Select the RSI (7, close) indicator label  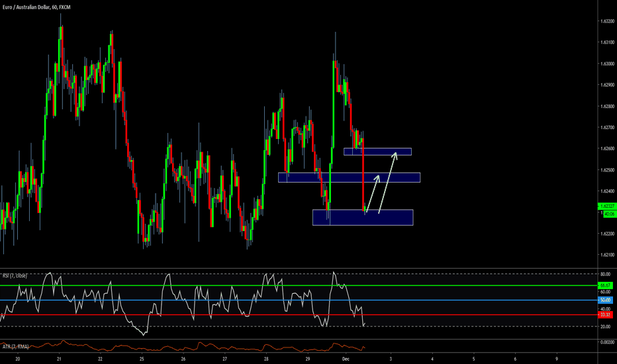[15, 275]
